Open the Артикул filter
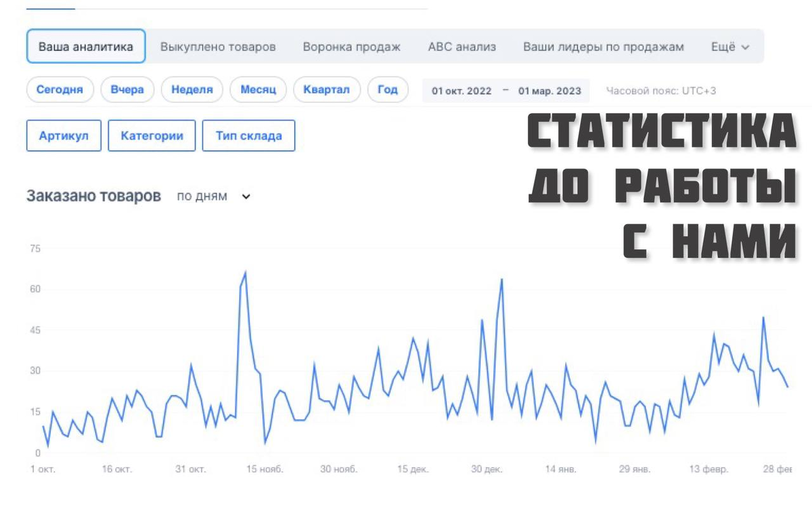This screenshot has width=812, height=518. tap(64, 135)
